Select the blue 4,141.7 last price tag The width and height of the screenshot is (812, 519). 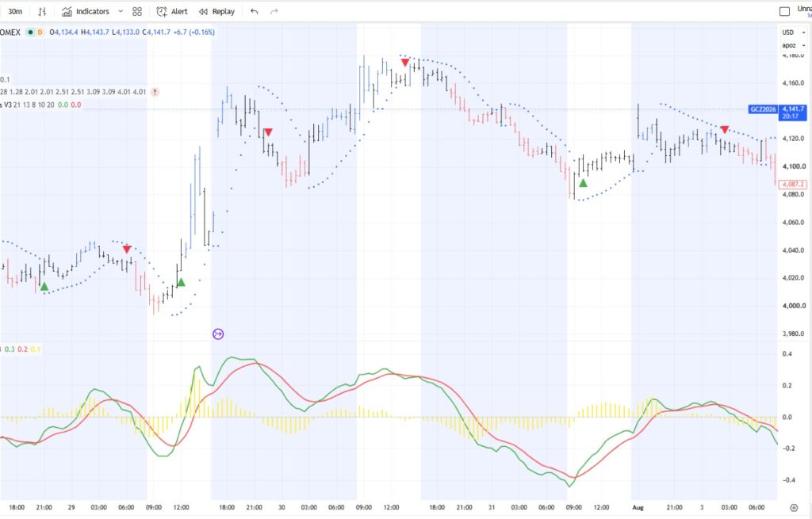point(793,113)
